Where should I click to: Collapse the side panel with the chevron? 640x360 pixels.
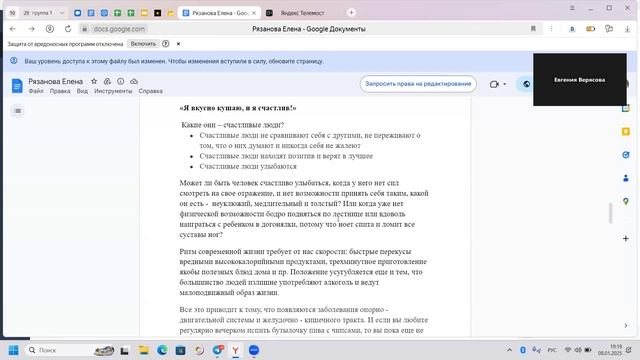(x=626, y=325)
